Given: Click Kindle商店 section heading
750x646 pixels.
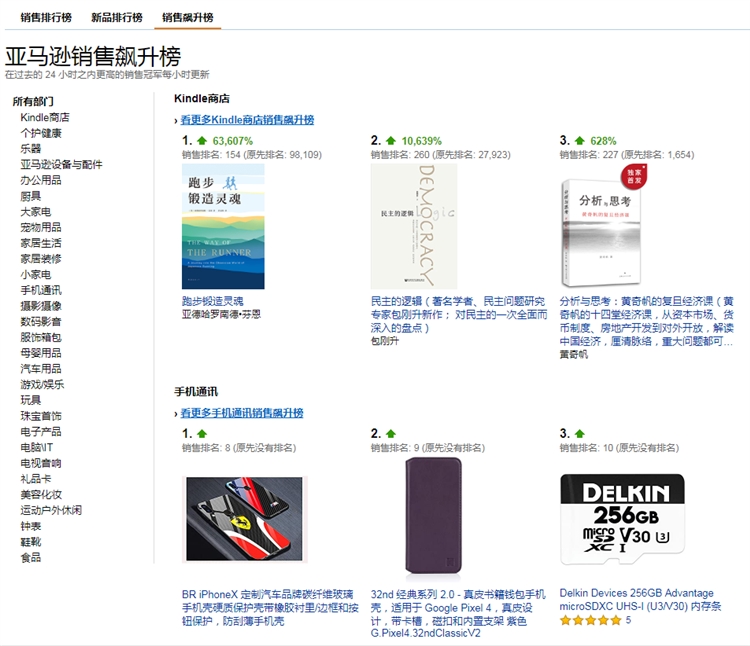Looking at the screenshot, I should [201, 99].
